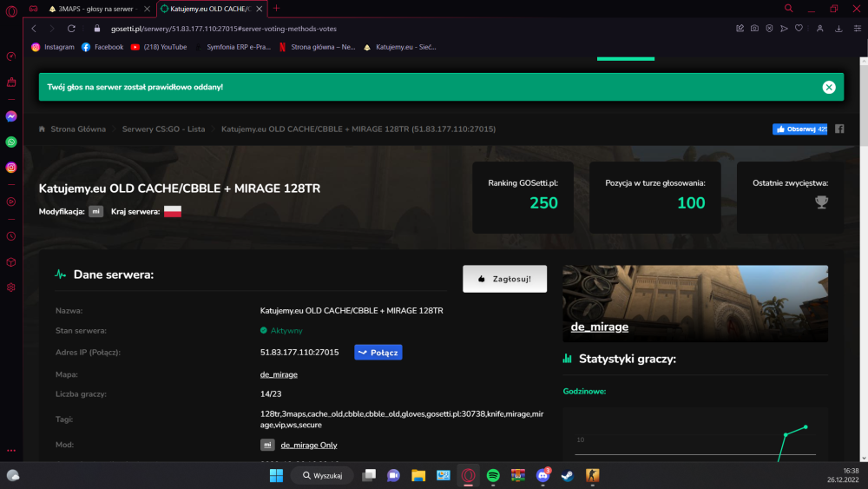Viewport: 868px width, 489px height.
Task: Open Instagram in the sidebar
Action: 11,168
